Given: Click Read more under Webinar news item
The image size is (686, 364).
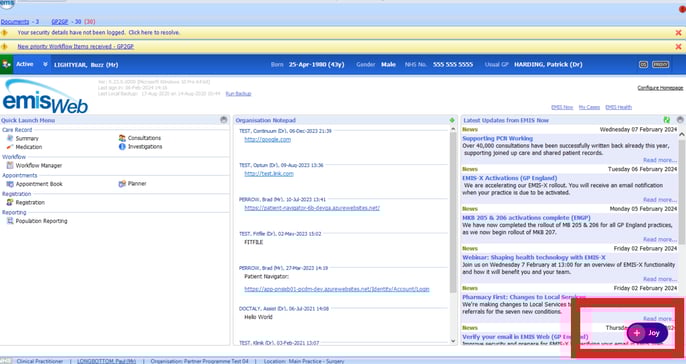Looking at the screenshot, I should (x=660, y=279).
